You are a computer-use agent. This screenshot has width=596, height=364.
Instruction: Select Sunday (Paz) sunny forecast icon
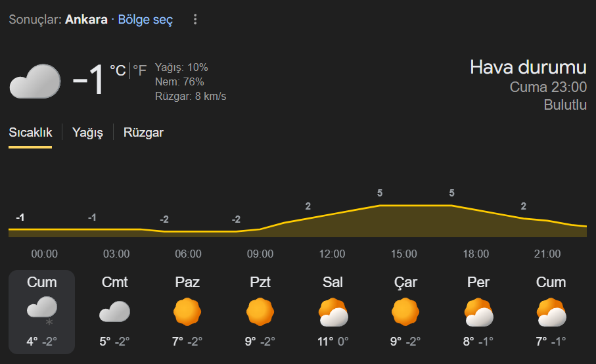[187, 311]
